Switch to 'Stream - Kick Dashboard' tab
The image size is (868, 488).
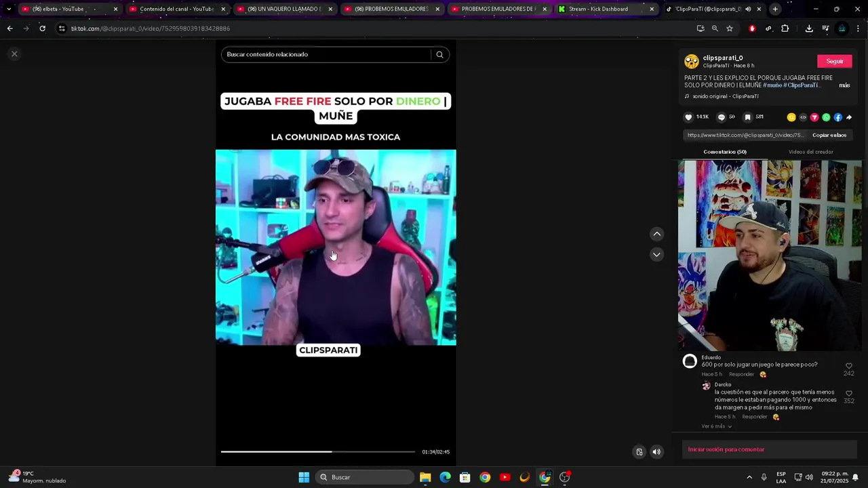[x=606, y=9]
